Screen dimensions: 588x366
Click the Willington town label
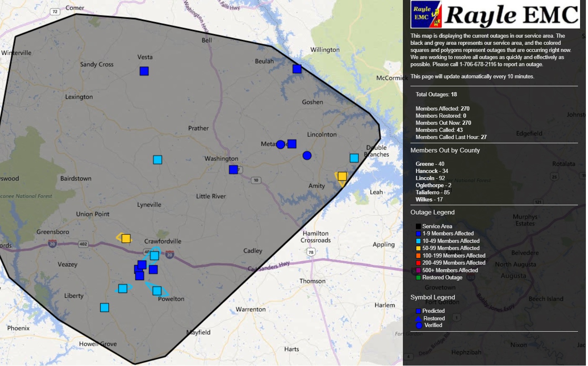(325, 50)
